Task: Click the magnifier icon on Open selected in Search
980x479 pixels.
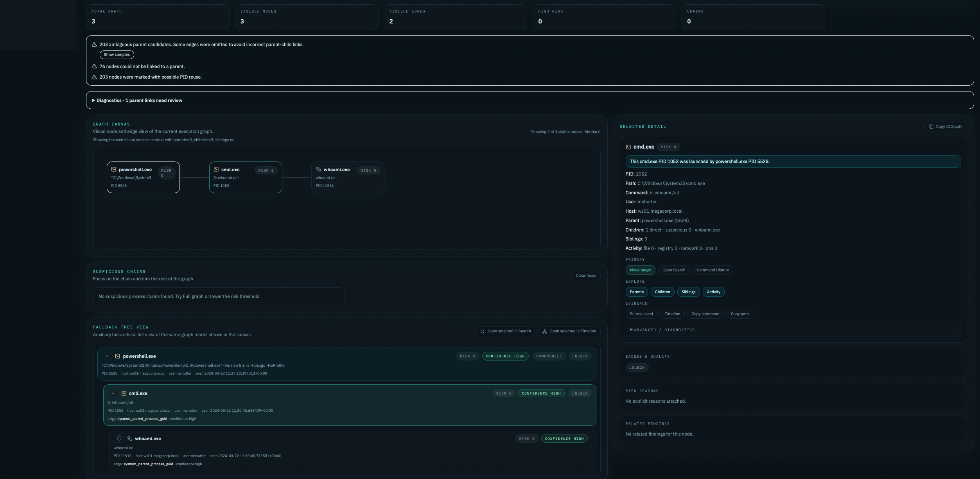Action: click(483, 331)
